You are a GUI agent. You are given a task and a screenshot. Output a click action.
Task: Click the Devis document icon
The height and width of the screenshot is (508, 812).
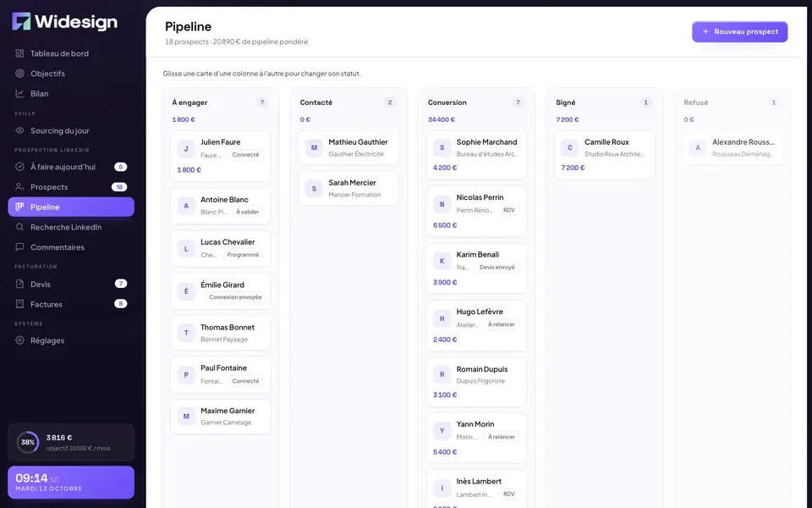19,284
